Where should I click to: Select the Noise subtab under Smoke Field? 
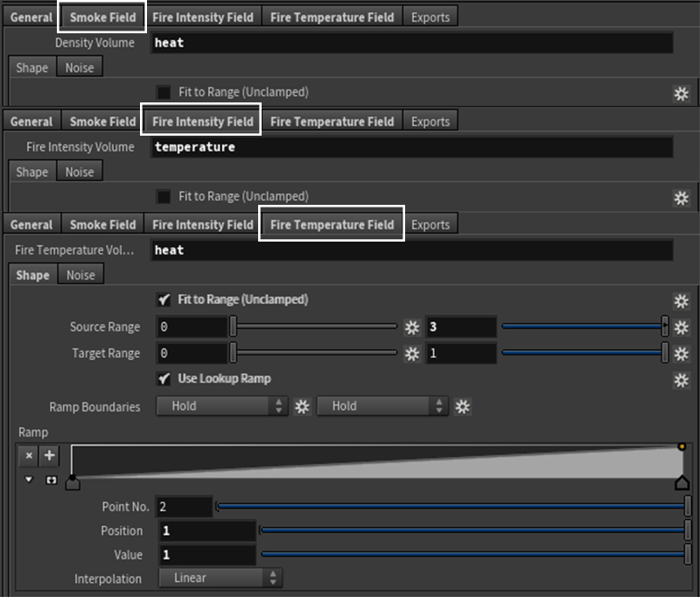coord(79,67)
